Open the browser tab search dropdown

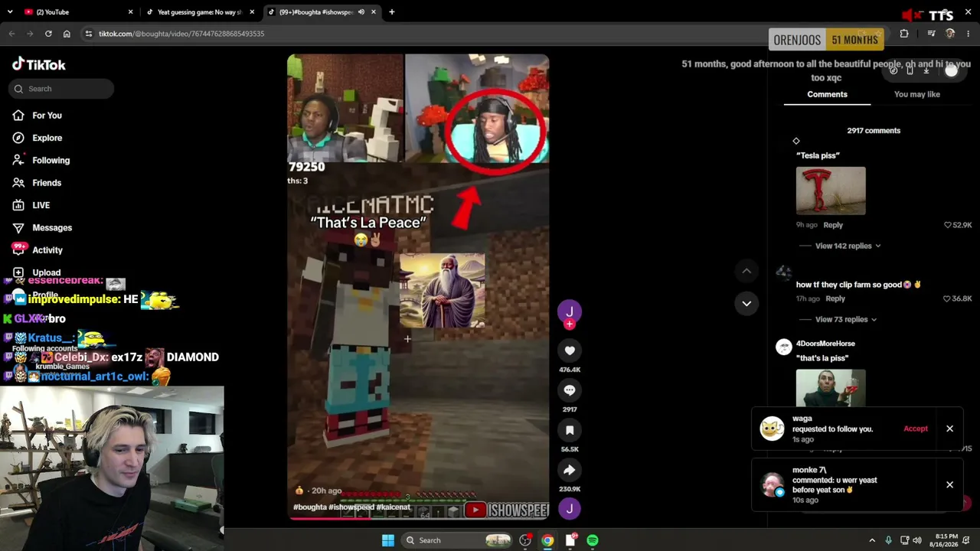(11, 12)
